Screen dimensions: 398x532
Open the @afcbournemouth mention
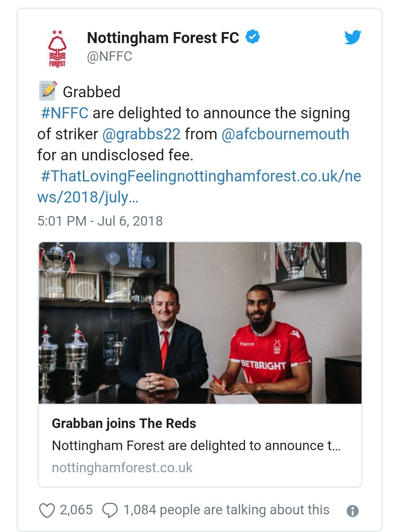point(285,134)
